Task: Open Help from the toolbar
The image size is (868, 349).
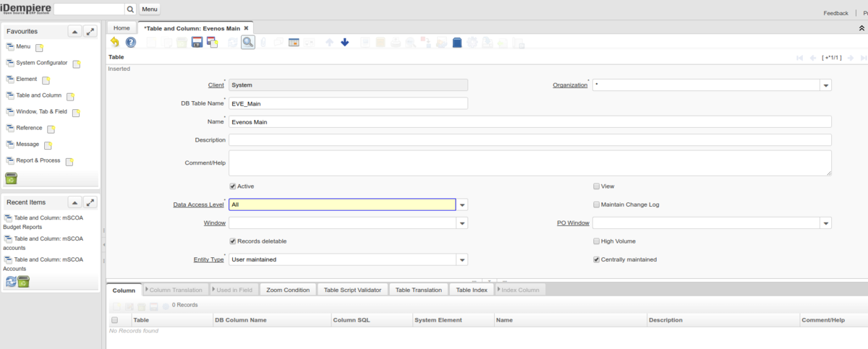Action: pyautogui.click(x=131, y=43)
